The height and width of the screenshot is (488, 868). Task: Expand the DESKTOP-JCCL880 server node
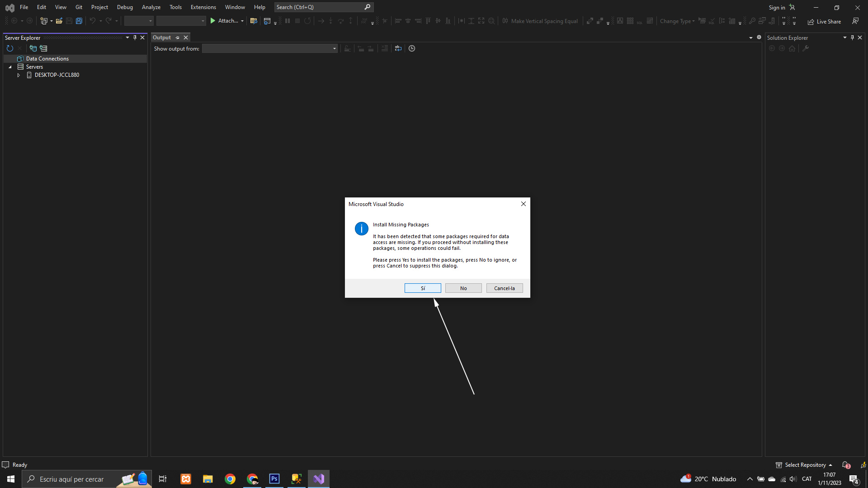[19, 75]
